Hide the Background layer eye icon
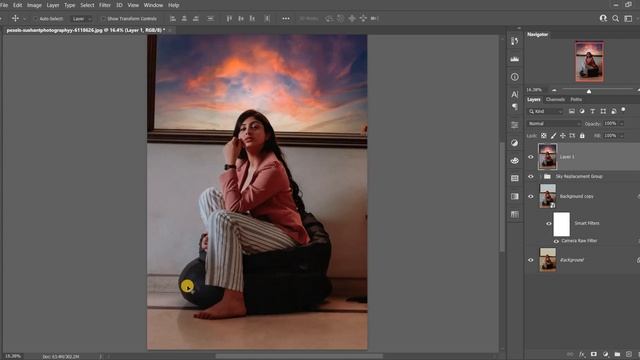Screen dimensions: 640x360 pyautogui.click(x=531, y=260)
